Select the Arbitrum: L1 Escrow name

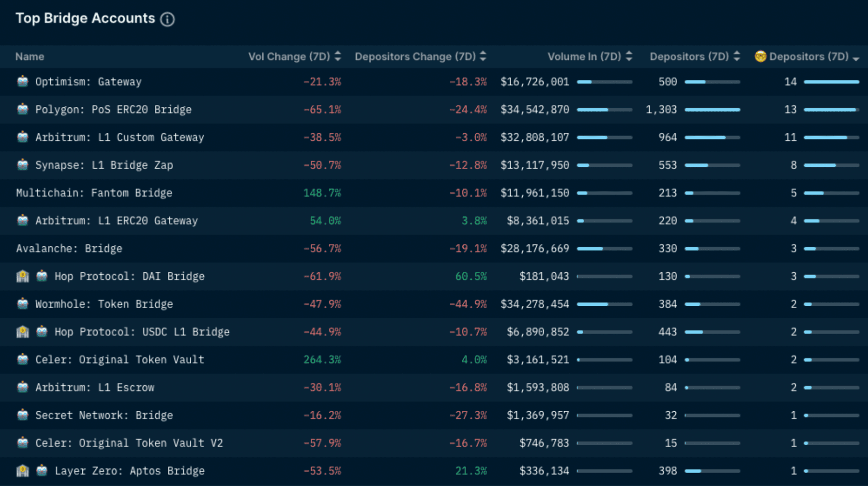pyautogui.click(x=94, y=388)
